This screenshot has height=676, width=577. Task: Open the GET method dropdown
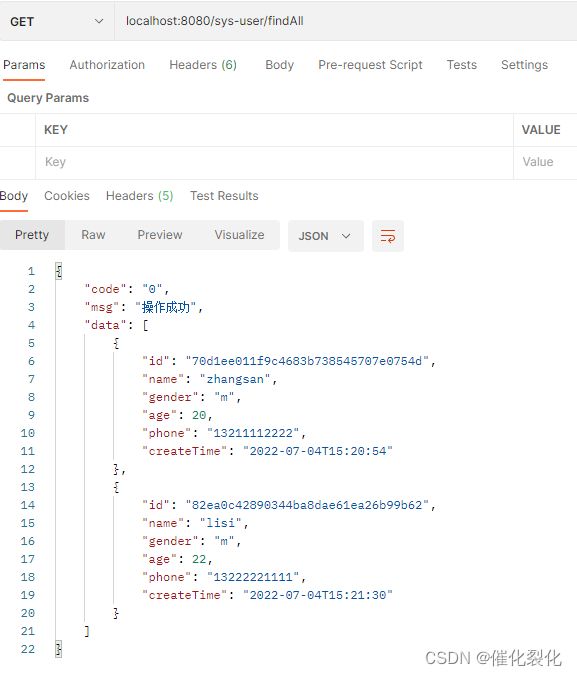[x=57, y=21]
